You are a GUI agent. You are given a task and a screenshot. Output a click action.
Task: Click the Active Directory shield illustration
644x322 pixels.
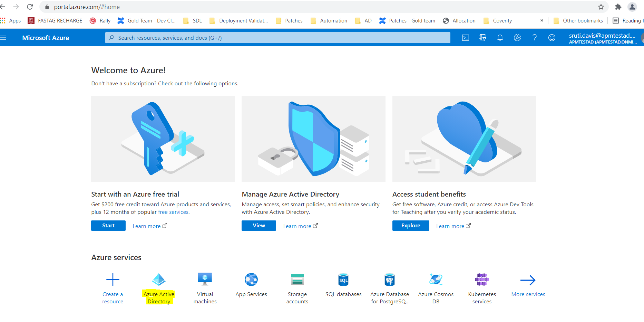(x=313, y=139)
